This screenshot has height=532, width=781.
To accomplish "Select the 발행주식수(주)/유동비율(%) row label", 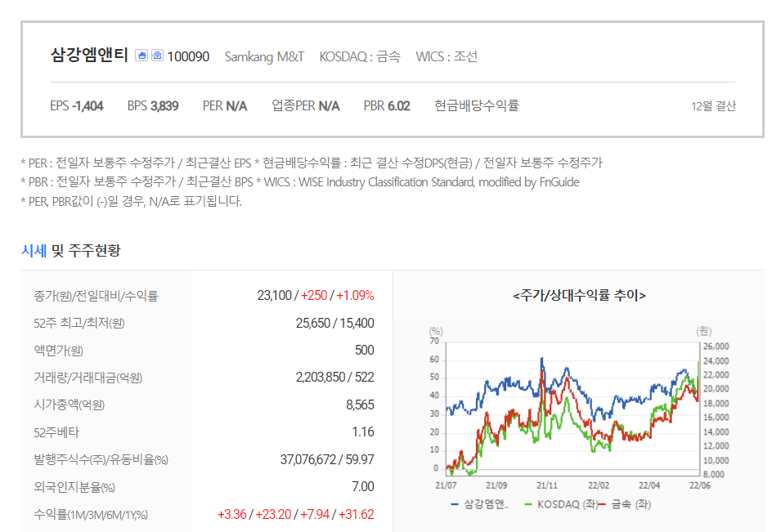I will [x=101, y=460].
